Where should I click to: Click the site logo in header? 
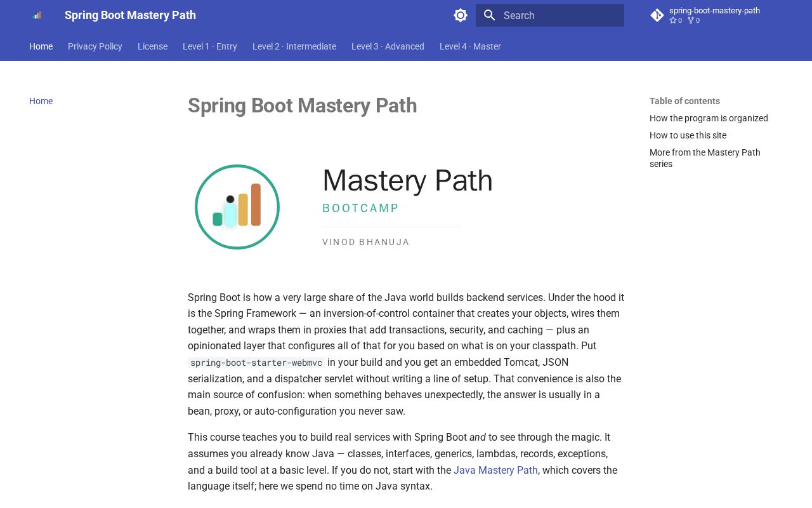37,15
